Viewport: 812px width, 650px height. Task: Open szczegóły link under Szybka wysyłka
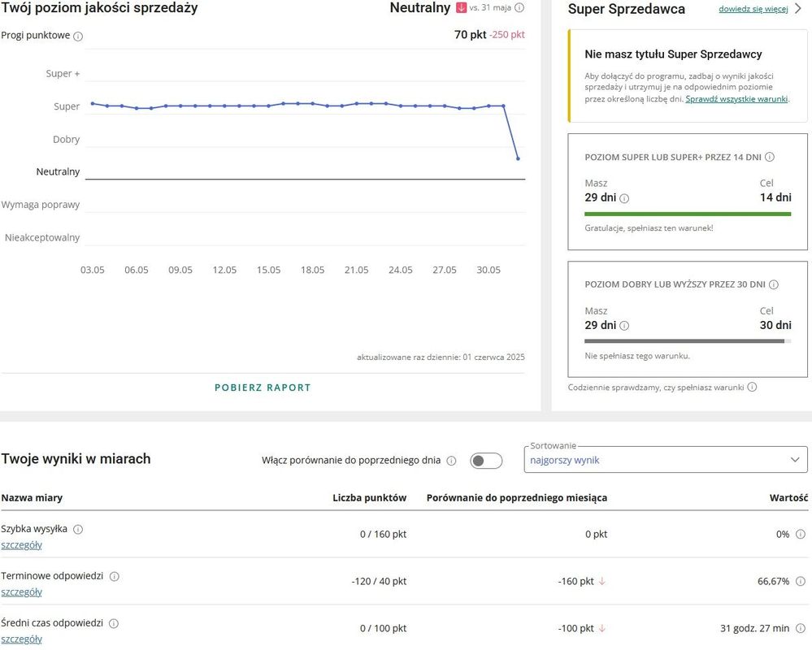tap(22, 545)
